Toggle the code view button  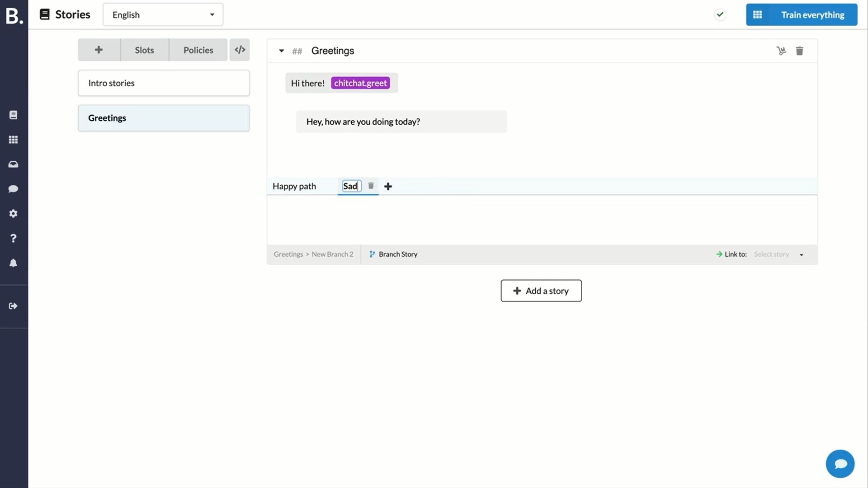[240, 50]
